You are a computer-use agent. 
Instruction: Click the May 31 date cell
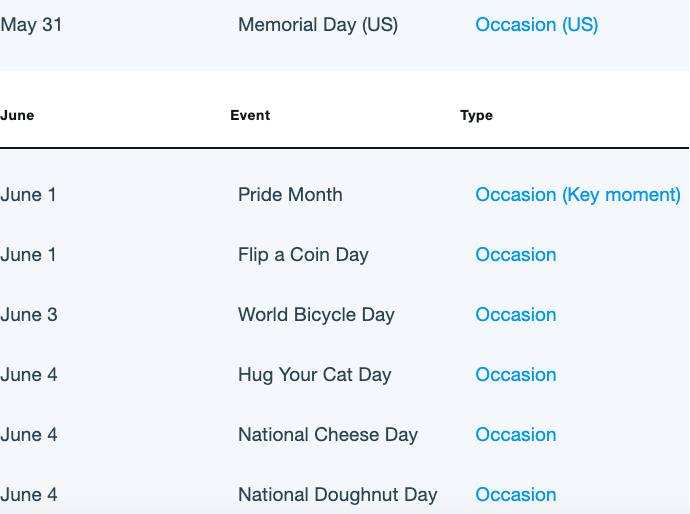(31, 25)
